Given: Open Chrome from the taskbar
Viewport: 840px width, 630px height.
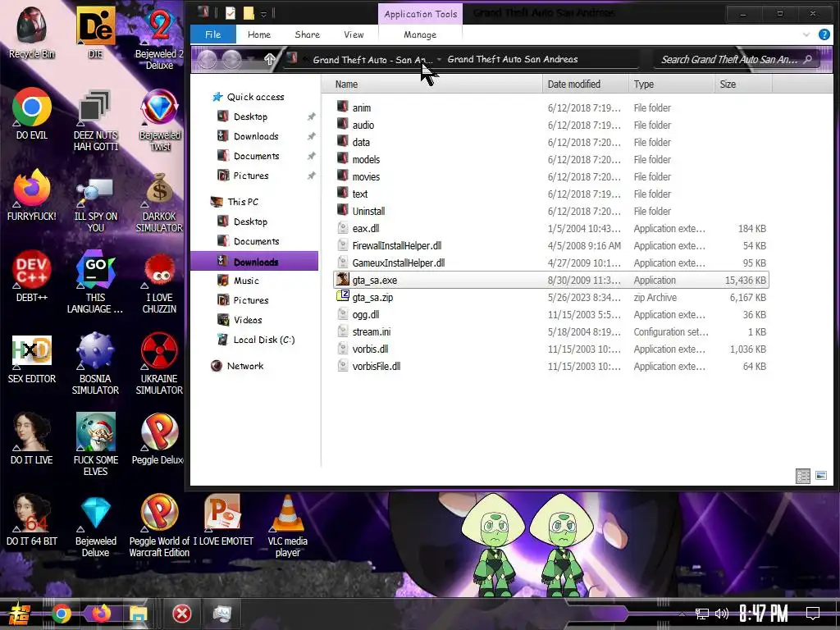Looking at the screenshot, I should (x=61, y=614).
